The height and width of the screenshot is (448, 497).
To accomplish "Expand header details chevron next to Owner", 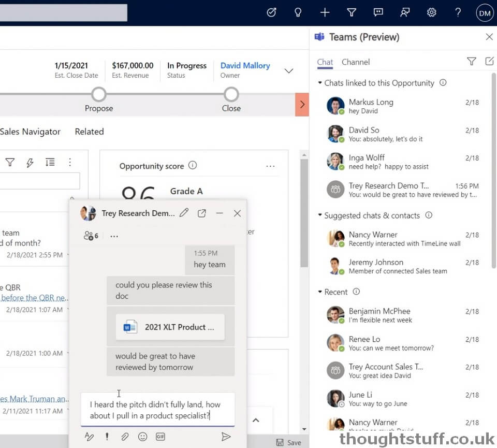I will tap(289, 70).
